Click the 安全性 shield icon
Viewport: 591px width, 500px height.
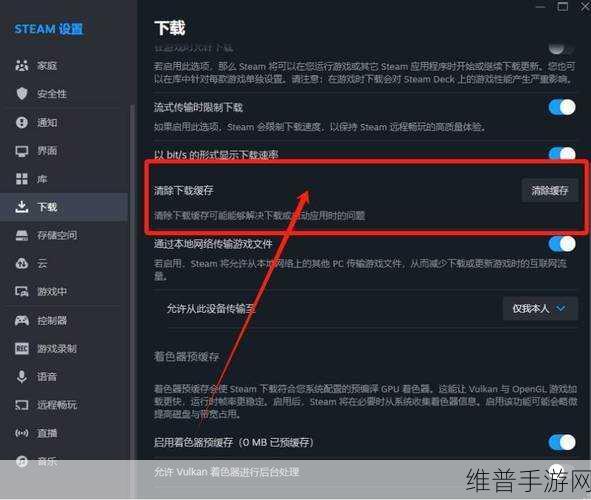click(22, 93)
